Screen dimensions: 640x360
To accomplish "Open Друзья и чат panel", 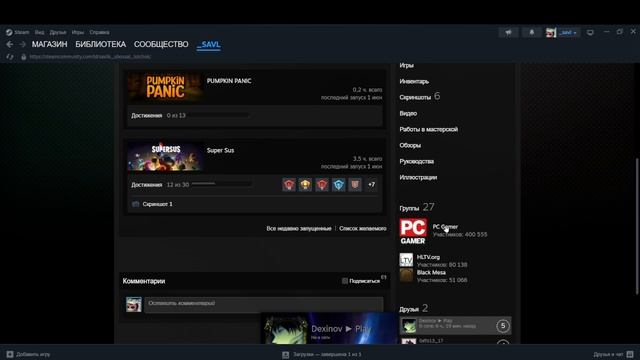I will [x=613, y=354].
